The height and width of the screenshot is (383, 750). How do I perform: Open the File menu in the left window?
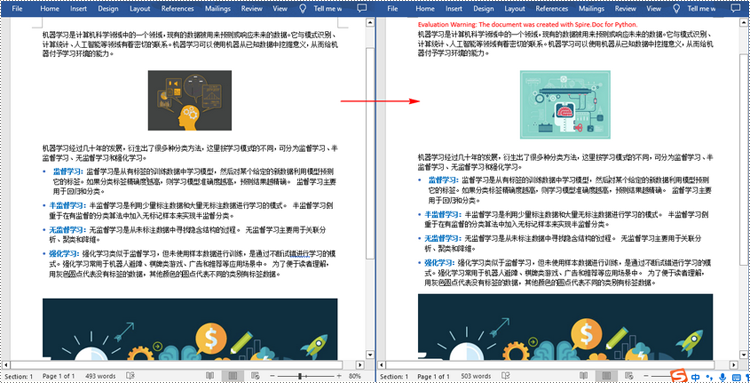click(17, 9)
